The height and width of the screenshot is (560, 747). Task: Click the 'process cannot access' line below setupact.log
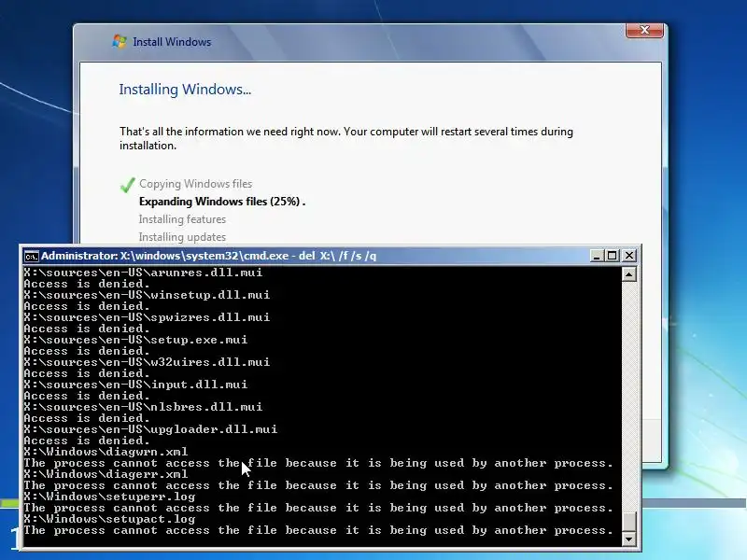[x=318, y=530]
